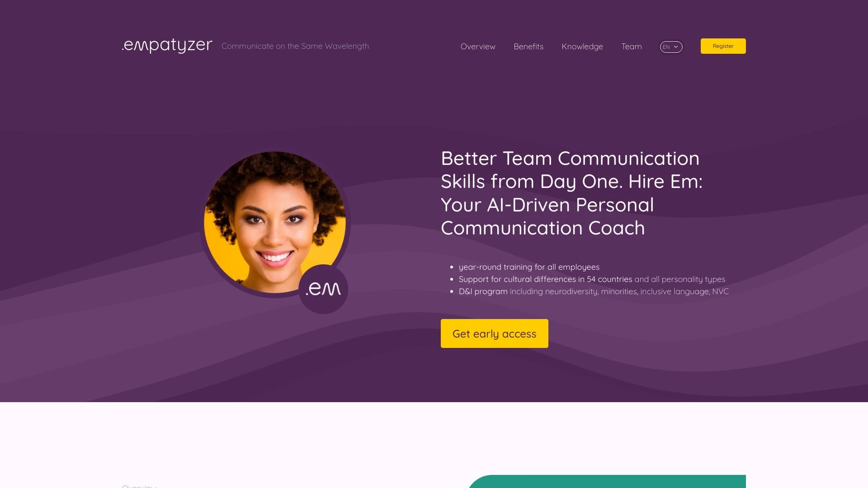Click the Register button
The image size is (868, 488).
click(723, 46)
